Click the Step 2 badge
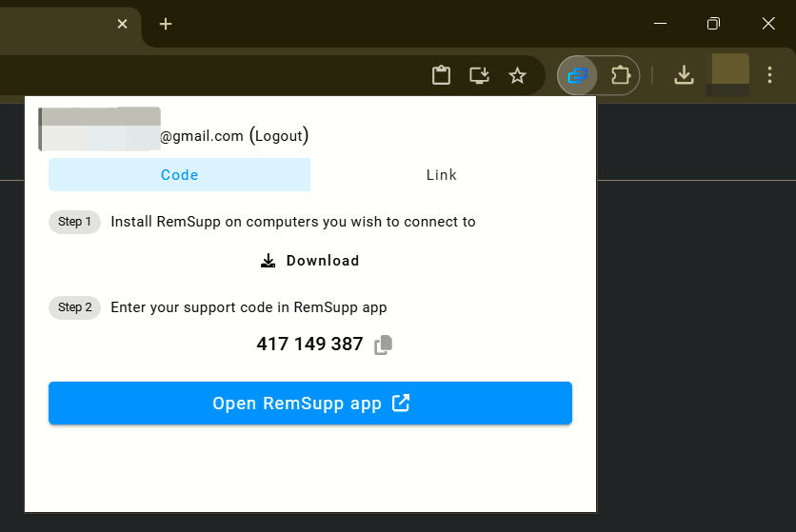 74,307
